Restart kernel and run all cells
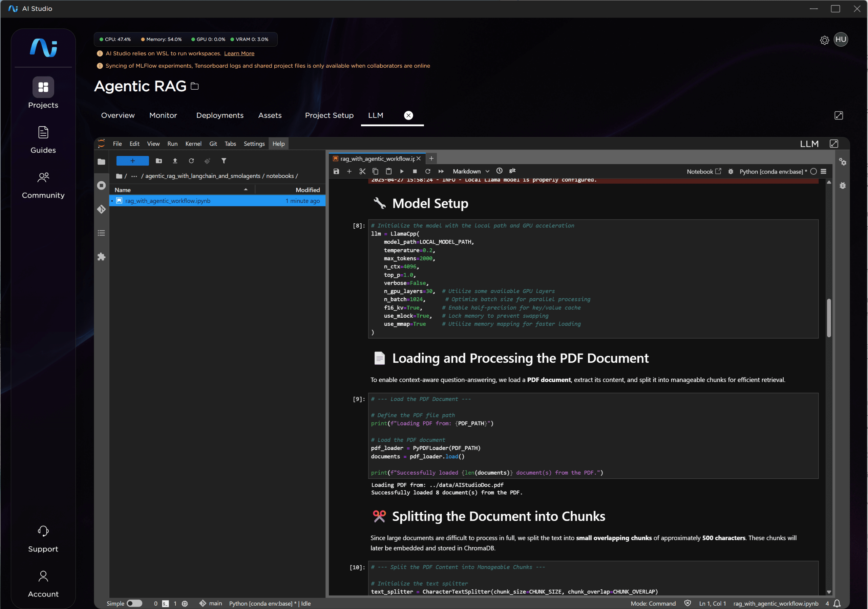Viewport: 868px width, 609px height. [x=441, y=171]
